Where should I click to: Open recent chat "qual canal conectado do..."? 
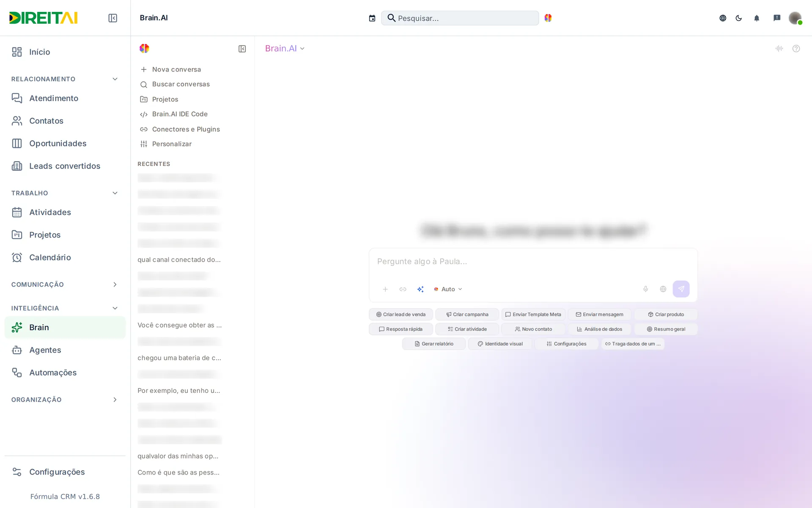[179, 260]
